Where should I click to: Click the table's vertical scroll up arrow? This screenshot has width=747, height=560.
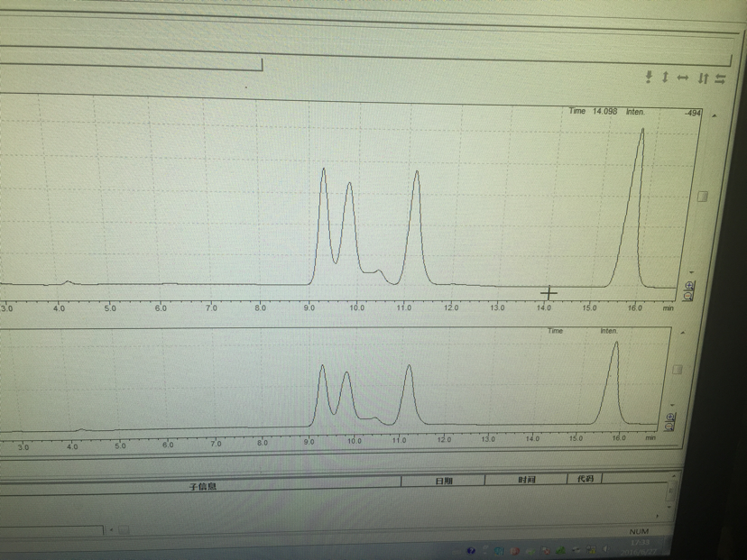(x=673, y=476)
